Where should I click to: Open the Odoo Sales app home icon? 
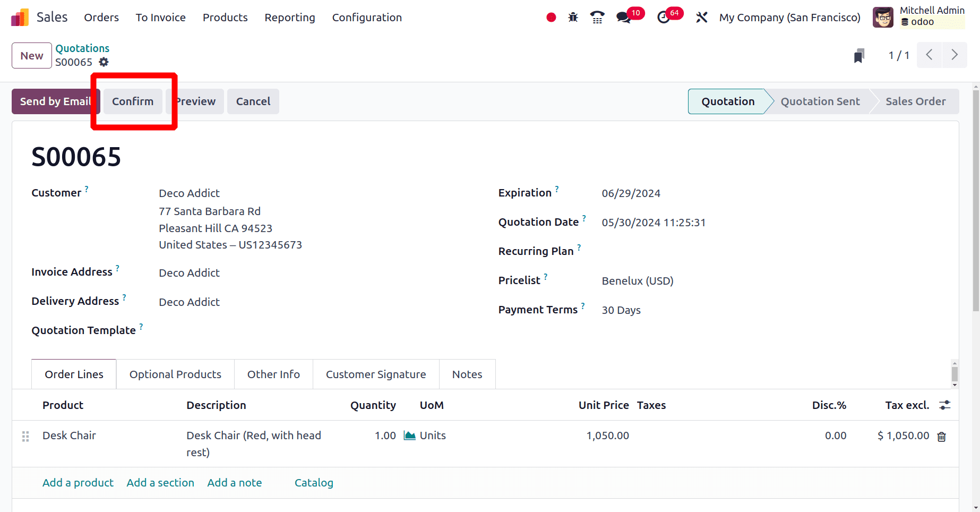[20, 18]
